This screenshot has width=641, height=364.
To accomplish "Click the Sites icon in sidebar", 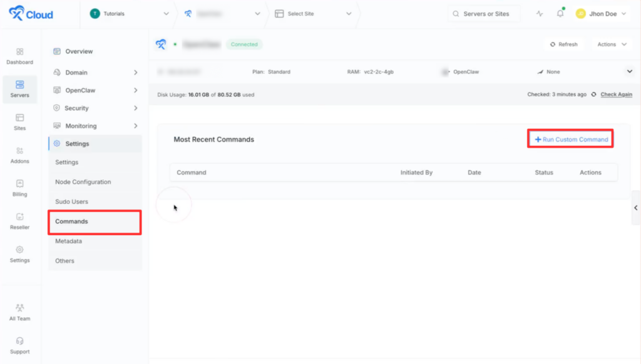I will pyautogui.click(x=19, y=118).
